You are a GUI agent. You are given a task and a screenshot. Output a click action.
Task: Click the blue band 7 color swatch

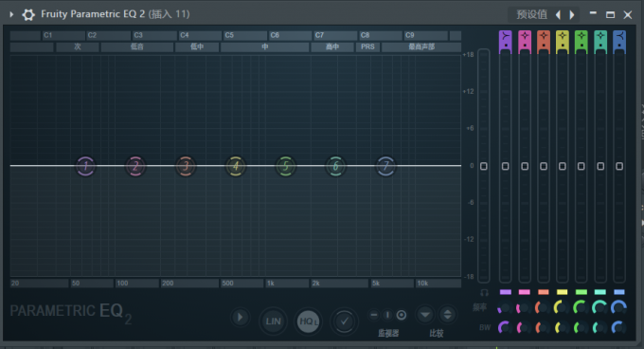tap(619, 292)
